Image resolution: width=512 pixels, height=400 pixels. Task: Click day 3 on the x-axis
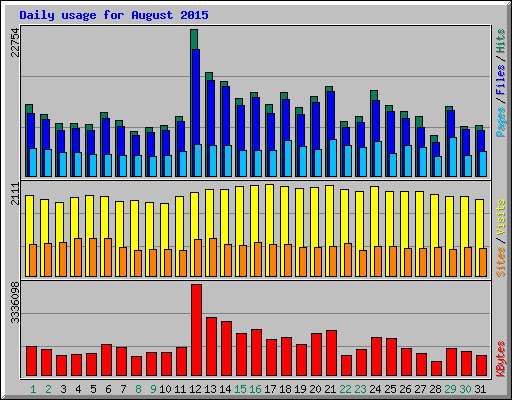pos(63,389)
